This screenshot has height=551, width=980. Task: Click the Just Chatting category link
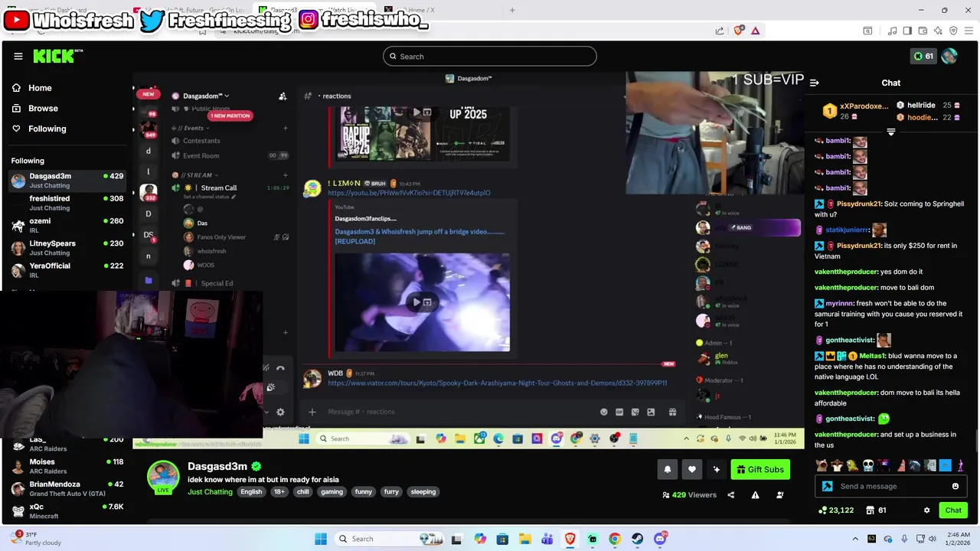point(210,492)
